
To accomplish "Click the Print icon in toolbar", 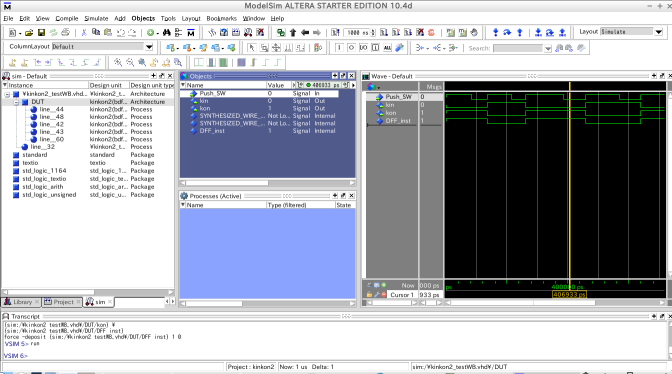I will point(65,33).
